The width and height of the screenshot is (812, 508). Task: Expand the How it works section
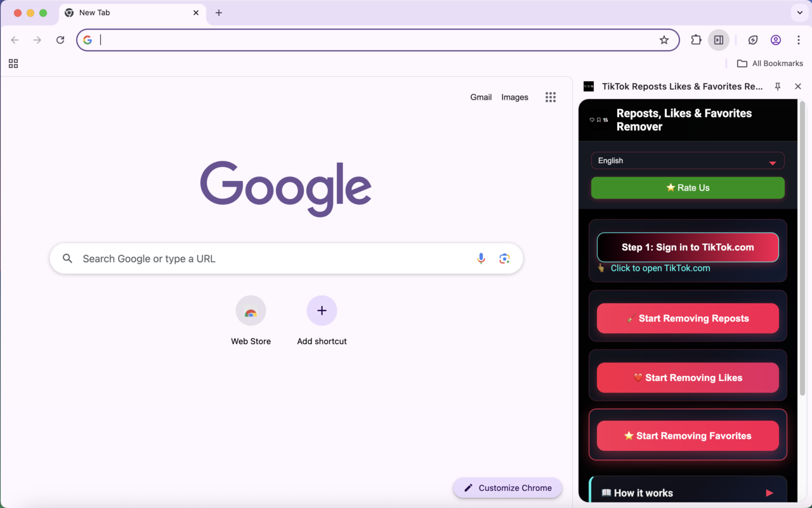tap(688, 493)
